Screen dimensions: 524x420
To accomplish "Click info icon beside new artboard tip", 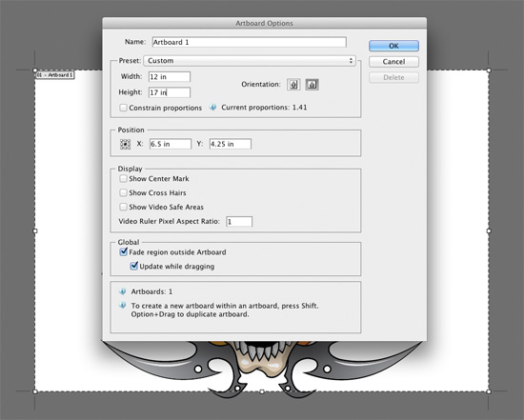I will tap(123, 305).
